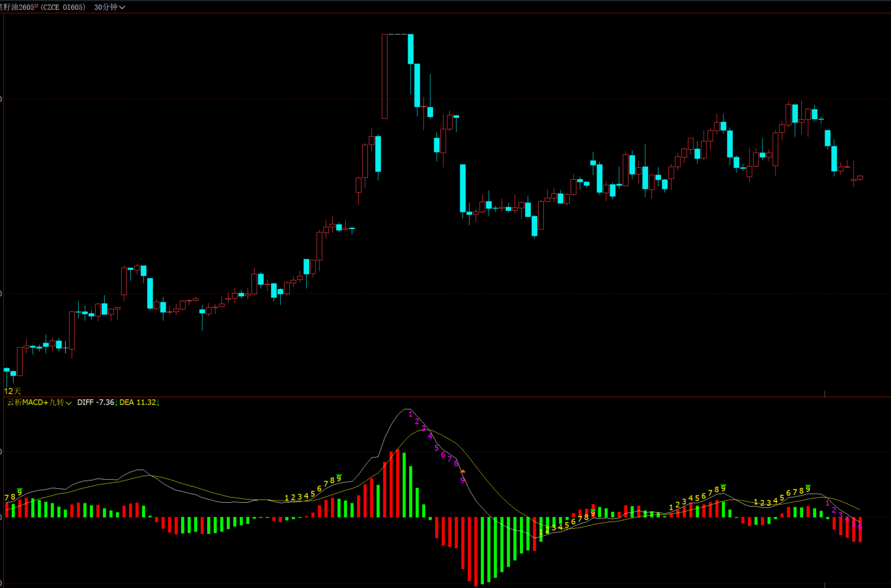Click magenta number 1 at the MACD peak
The image size is (891, 588).
[410, 414]
